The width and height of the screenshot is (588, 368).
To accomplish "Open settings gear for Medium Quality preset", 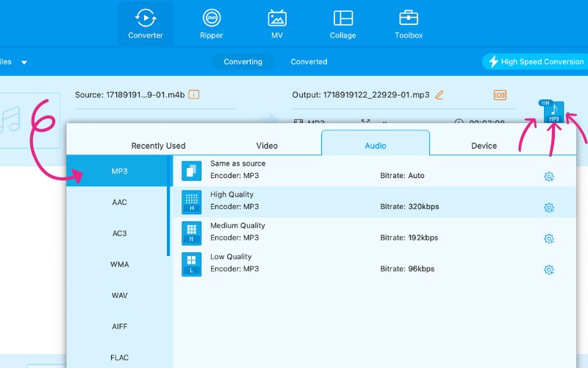I will pyautogui.click(x=548, y=238).
